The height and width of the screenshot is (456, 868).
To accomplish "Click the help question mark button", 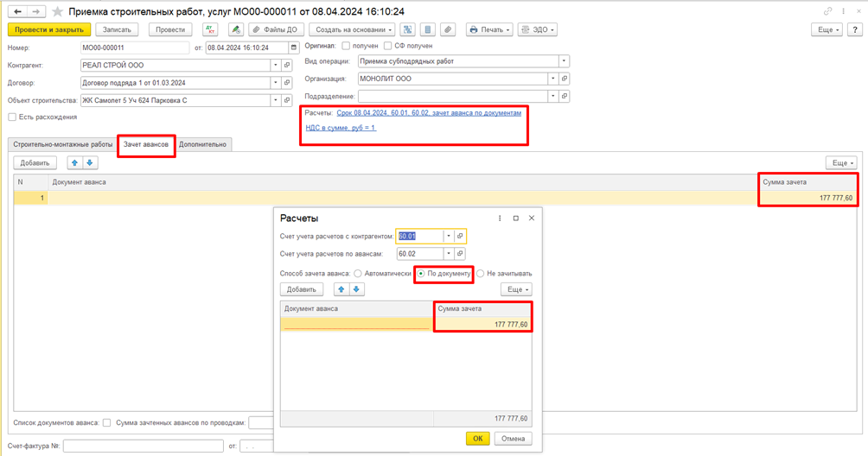I will pyautogui.click(x=856, y=29).
